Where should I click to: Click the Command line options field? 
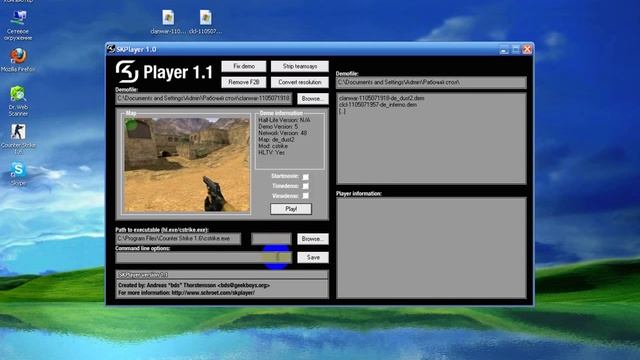[204, 257]
